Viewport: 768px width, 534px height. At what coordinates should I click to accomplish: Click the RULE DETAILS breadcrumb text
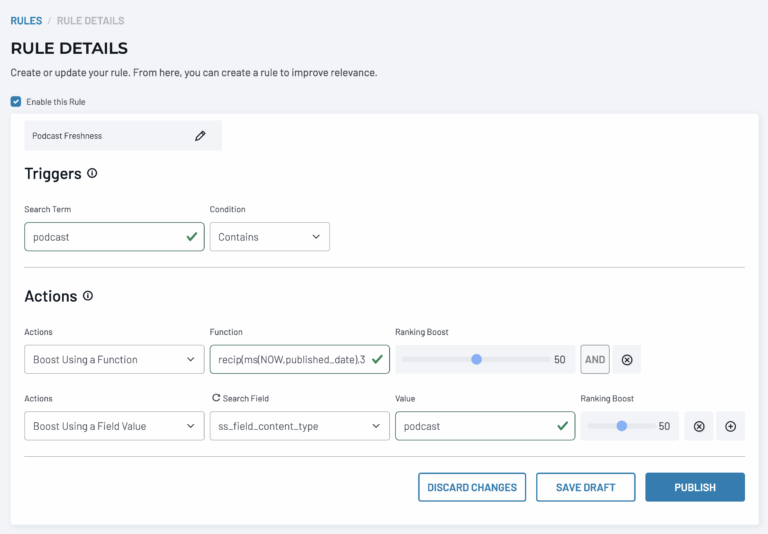(x=91, y=21)
